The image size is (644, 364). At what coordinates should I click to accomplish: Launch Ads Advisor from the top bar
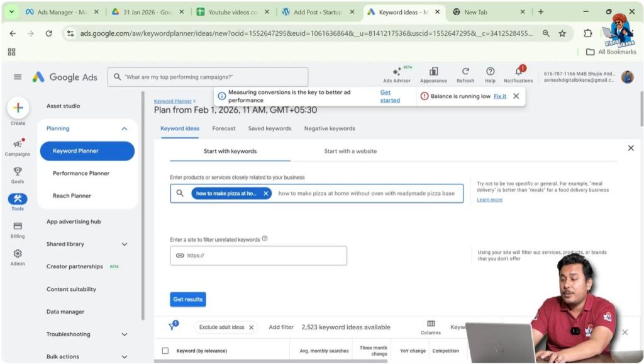(397, 74)
